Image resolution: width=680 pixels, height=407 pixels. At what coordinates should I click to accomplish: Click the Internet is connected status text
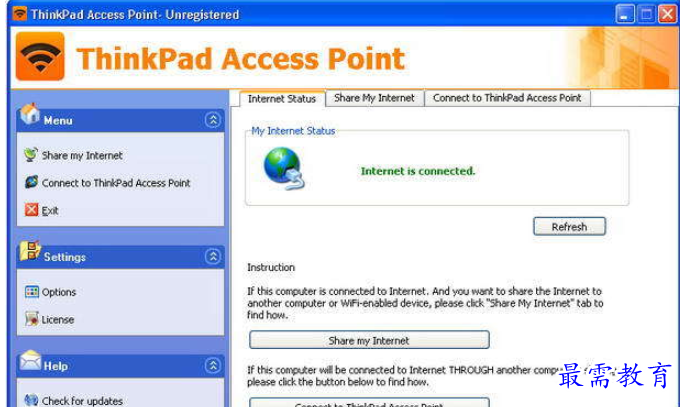point(418,171)
